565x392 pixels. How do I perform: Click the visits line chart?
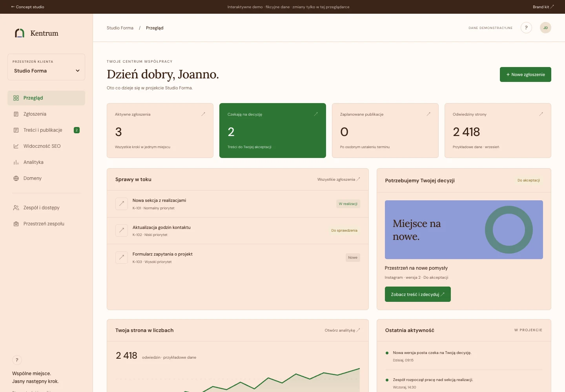[x=238, y=379]
